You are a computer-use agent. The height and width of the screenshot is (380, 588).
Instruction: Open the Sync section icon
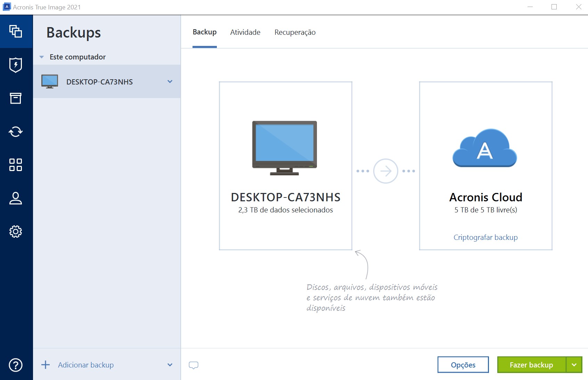pyautogui.click(x=16, y=131)
